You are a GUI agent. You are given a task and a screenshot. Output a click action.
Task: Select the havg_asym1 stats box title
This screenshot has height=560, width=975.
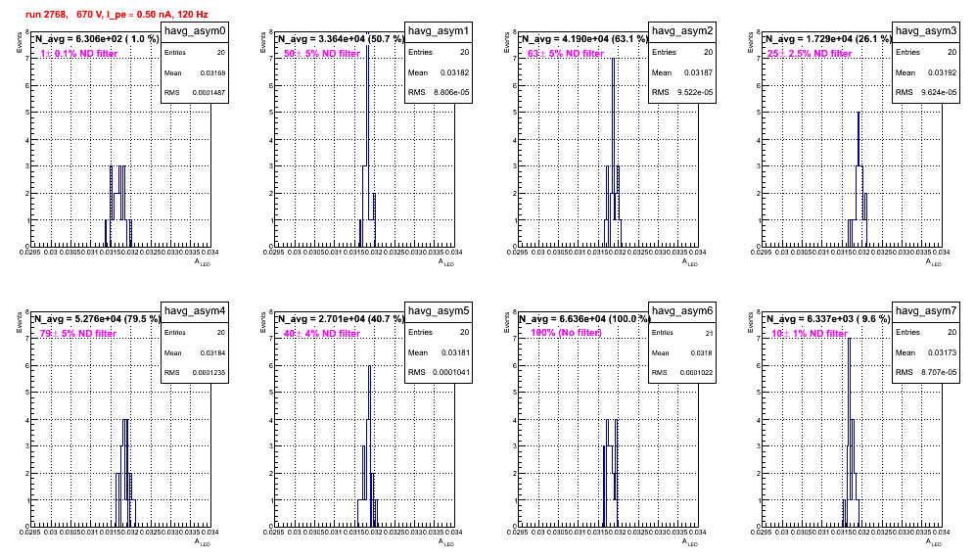[x=439, y=31]
